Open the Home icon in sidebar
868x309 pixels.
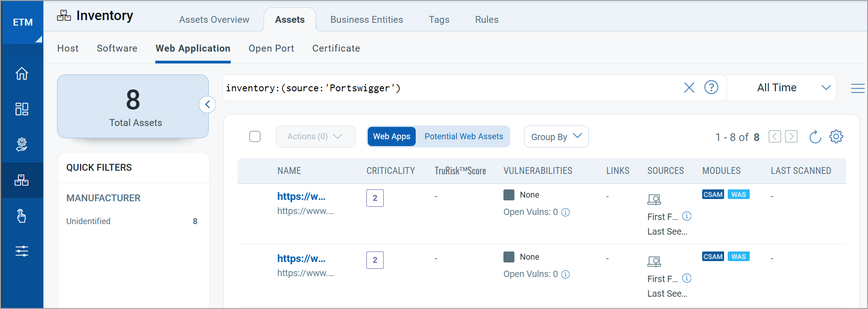(22, 73)
